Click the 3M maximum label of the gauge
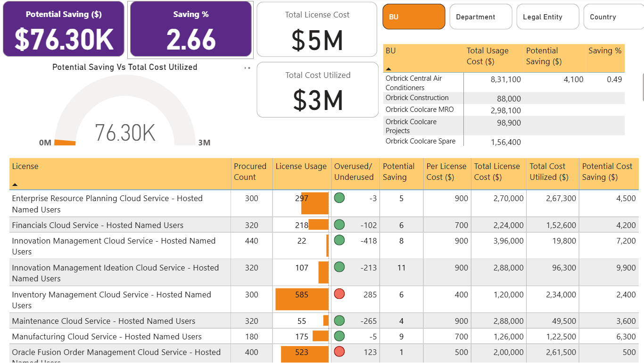644x363 pixels. [x=204, y=143]
